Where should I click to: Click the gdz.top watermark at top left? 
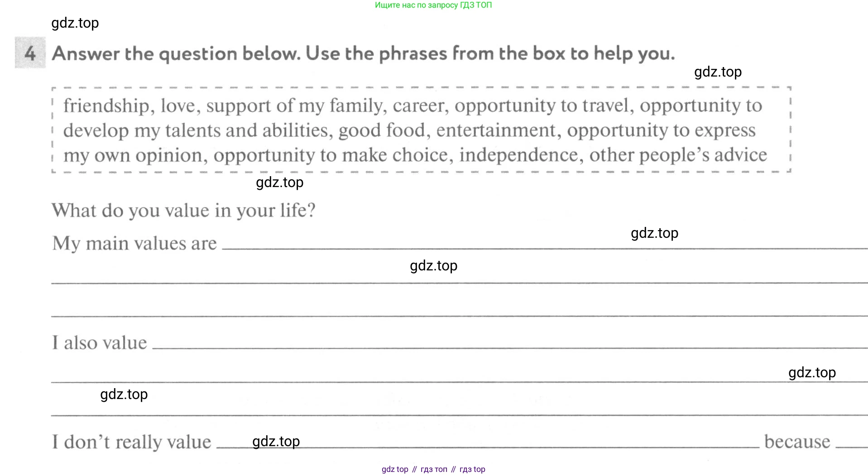pos(75,23)
